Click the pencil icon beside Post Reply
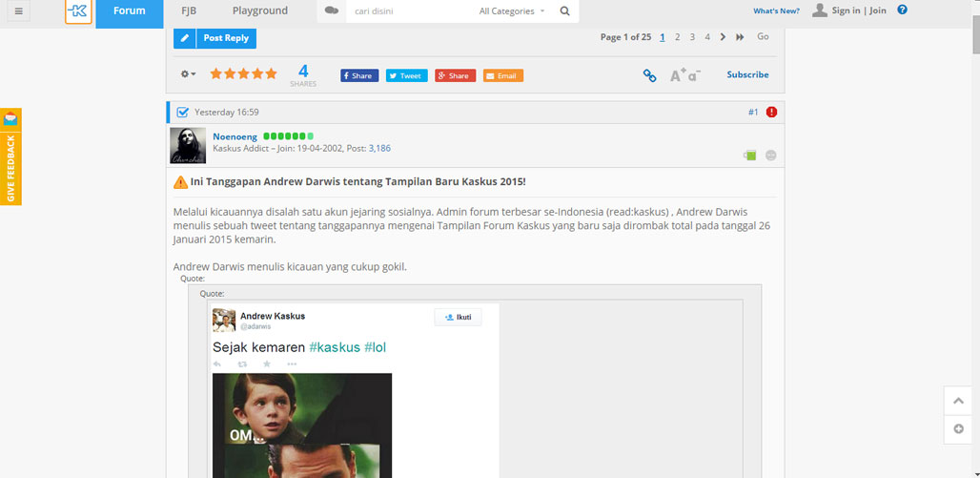Viewport: 980px width, 478px height. pyautogui.click(x=184, y=38)
